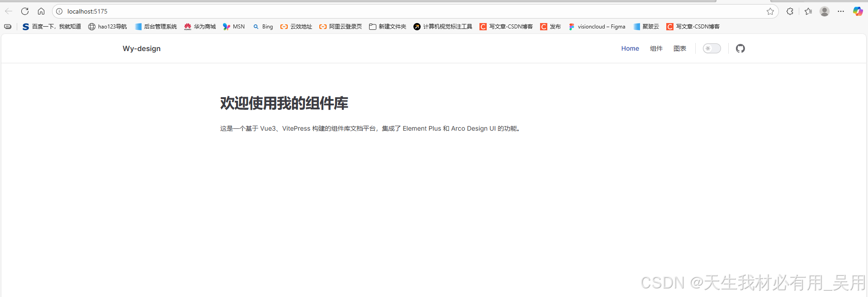Open the GitHub icon link

point(740,48)
